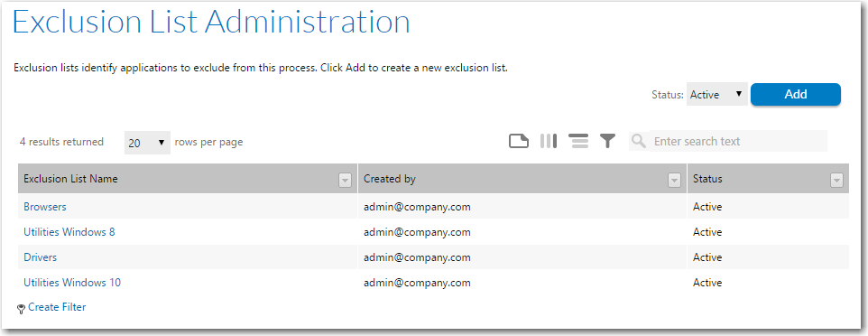Sort by the Created by column header
This screenshot has width=868, height=336.
click(x=389, y=179)
